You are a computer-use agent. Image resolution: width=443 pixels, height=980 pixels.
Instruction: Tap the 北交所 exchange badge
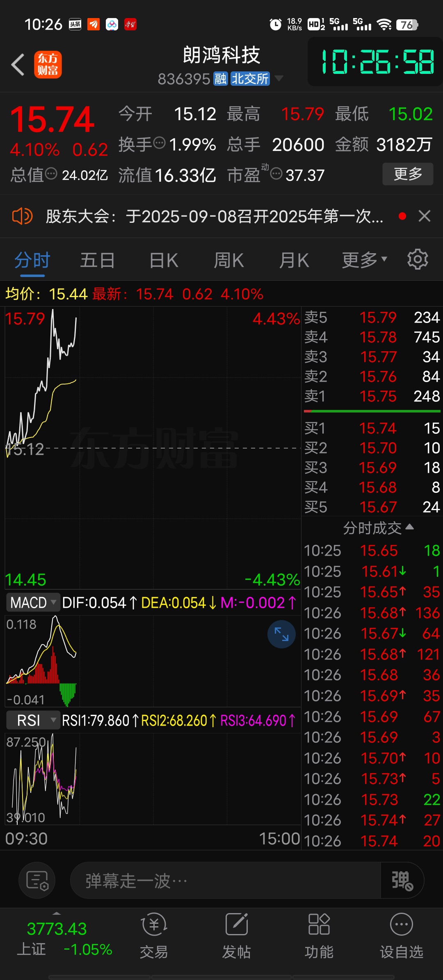250,79
